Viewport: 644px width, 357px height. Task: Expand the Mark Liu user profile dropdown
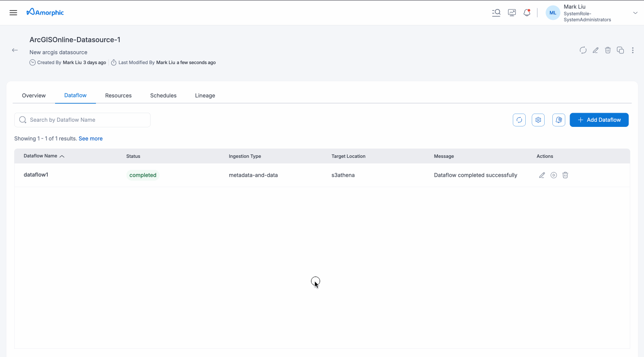tap(635, 13)
